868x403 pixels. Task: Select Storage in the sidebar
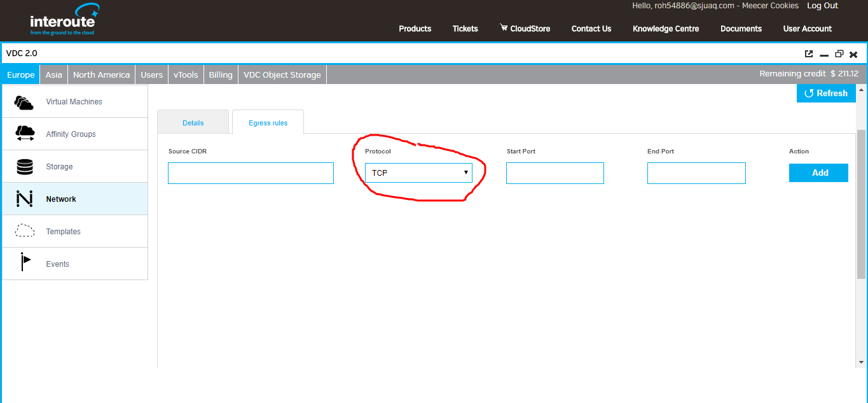(75, 167)
